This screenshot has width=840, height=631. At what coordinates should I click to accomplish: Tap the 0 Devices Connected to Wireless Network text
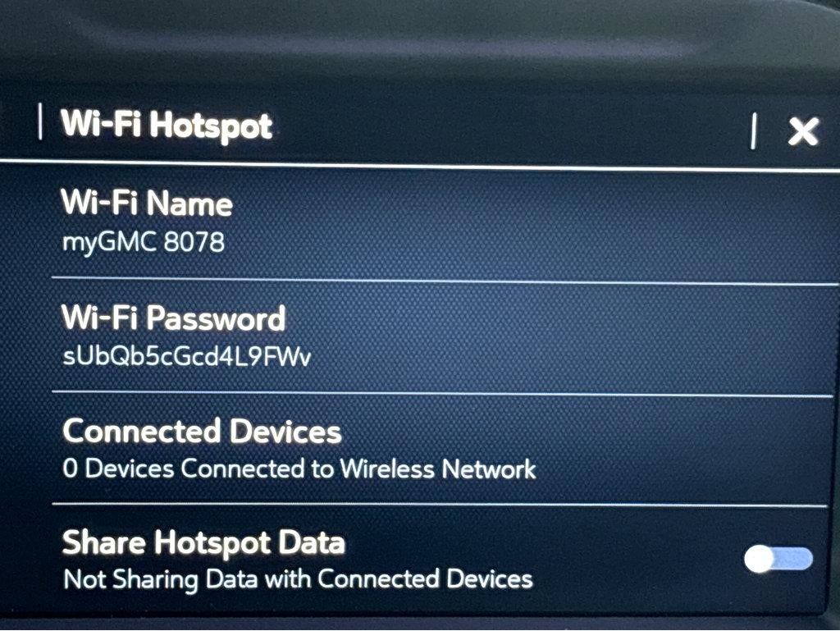point(299,469)
